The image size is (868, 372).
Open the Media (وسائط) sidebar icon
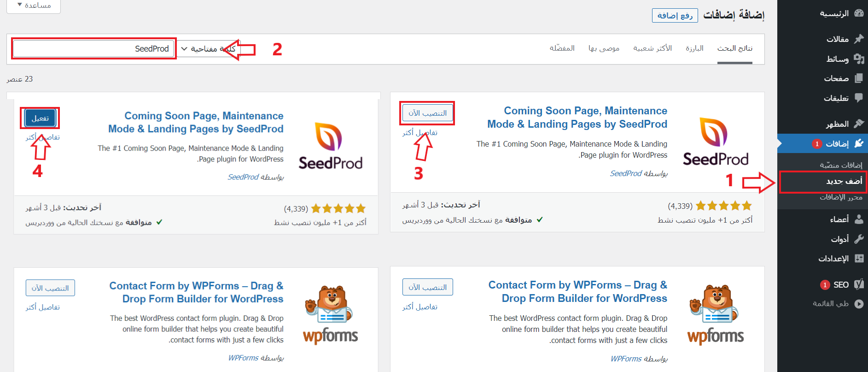[x=859, y=59]
